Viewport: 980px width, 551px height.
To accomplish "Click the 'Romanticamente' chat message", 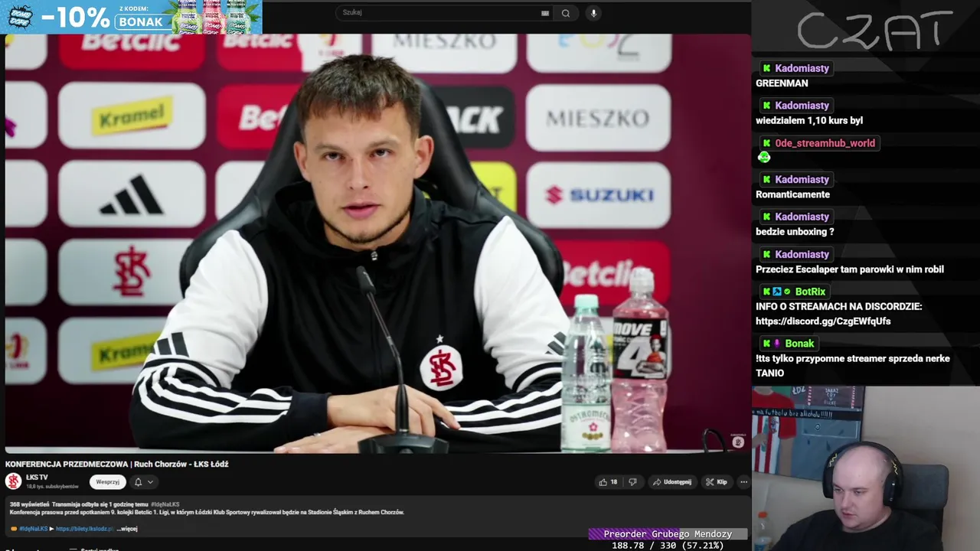I will coord(792,194).
